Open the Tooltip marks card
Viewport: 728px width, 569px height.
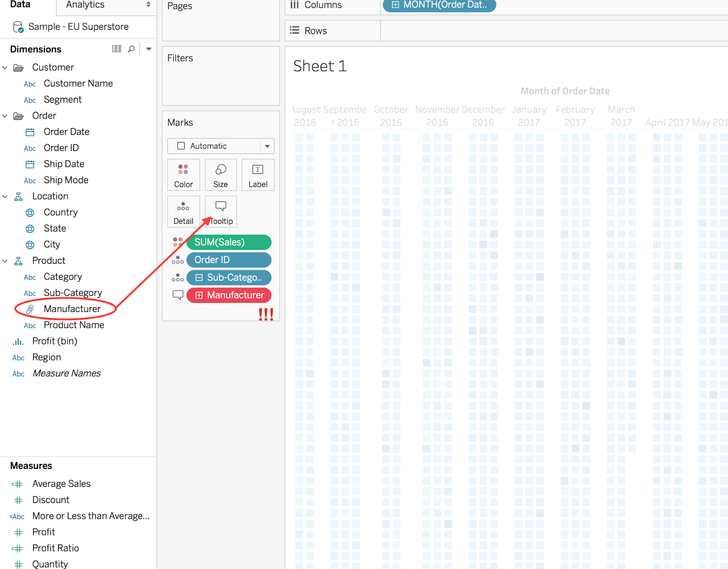point(221,211)
